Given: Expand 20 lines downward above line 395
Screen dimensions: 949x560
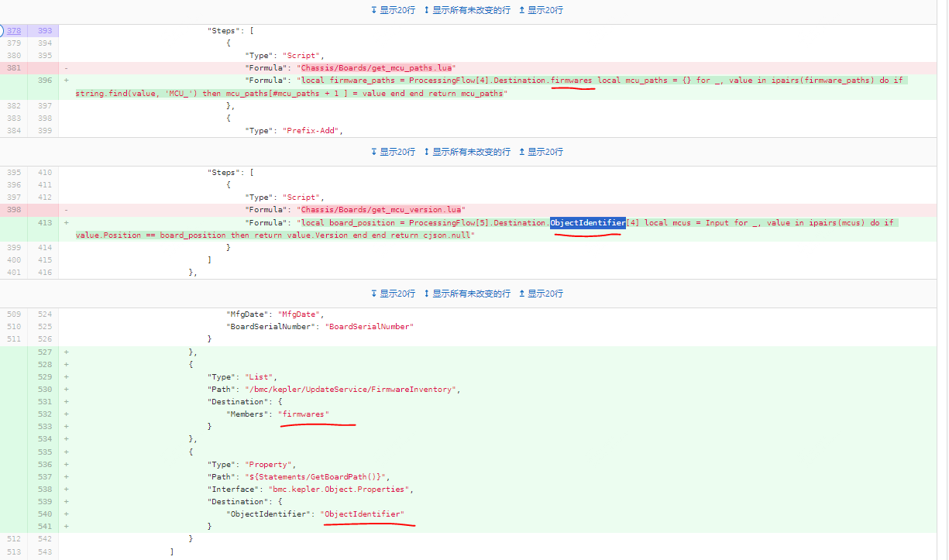Looking at the screenshot, I should [x=393, y=152].
